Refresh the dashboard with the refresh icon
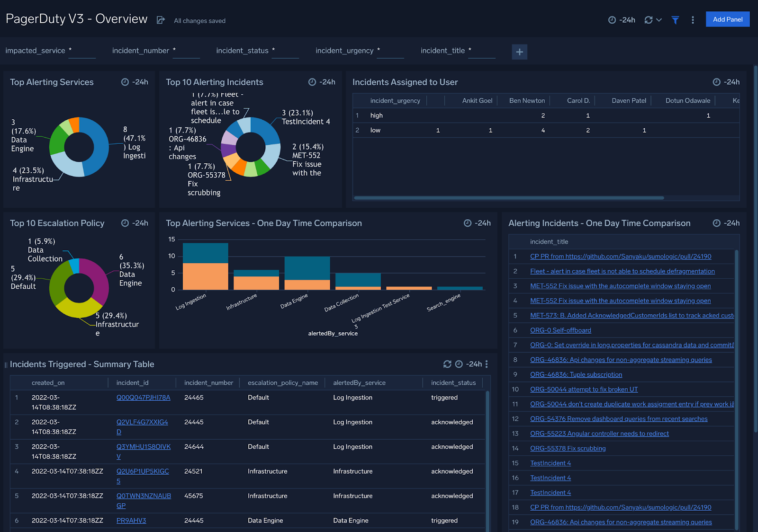 (648, 19)
